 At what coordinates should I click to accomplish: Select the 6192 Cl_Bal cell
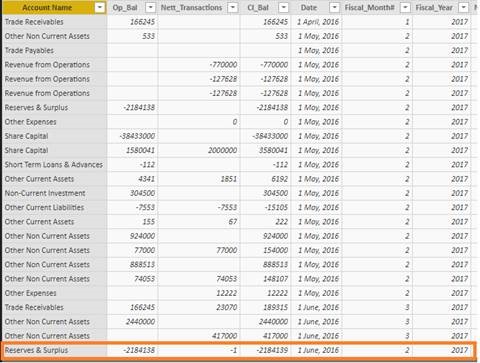tap(265, 179)
